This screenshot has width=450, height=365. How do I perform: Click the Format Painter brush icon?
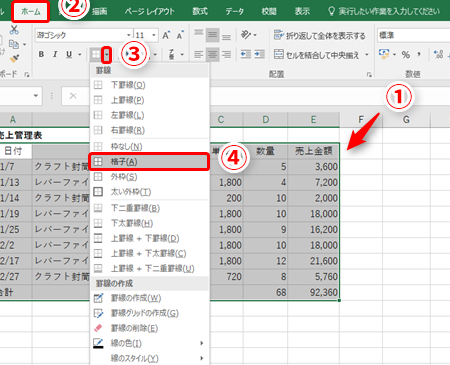[14, 58]
